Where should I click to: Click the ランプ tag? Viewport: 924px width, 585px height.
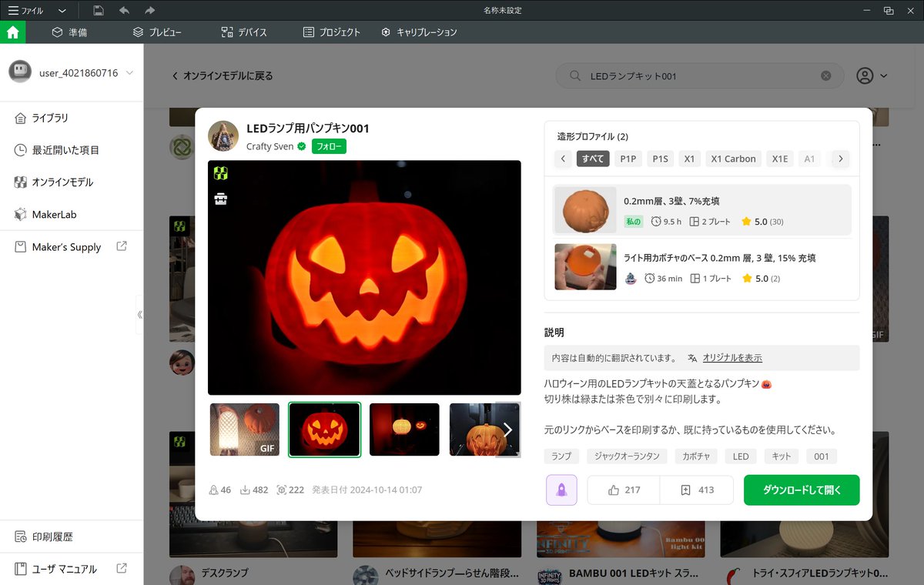[561, 456]
